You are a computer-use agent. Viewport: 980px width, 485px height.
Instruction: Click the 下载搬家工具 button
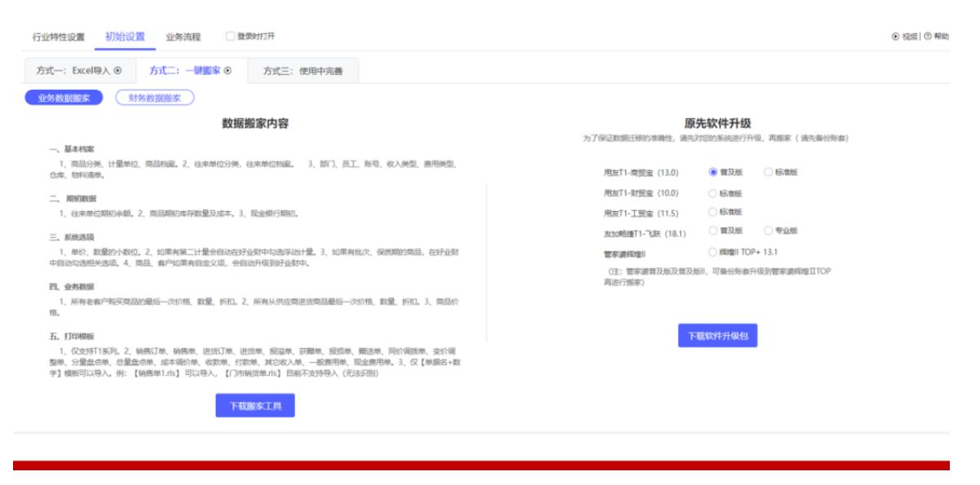click(255, 405)
